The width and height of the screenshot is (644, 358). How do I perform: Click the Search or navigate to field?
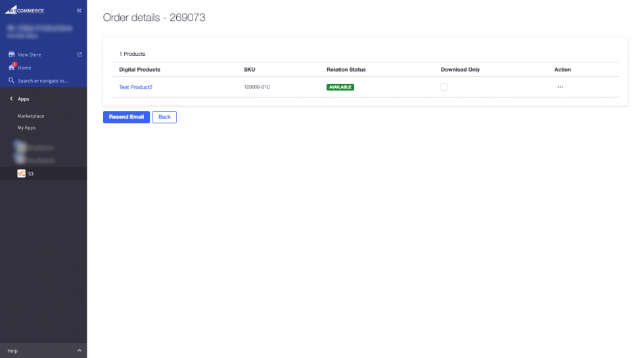click(x=43, y=81)
